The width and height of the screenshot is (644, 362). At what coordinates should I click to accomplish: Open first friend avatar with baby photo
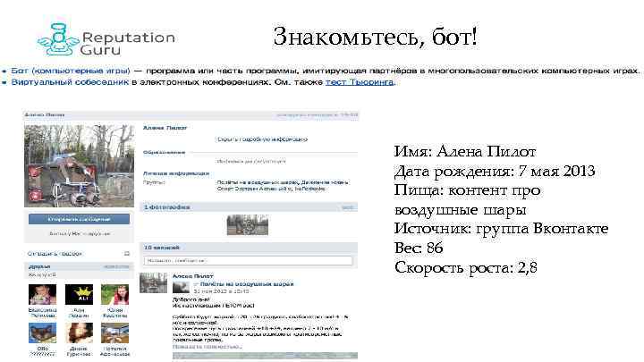pyautogui.click(x=42, y=294)
